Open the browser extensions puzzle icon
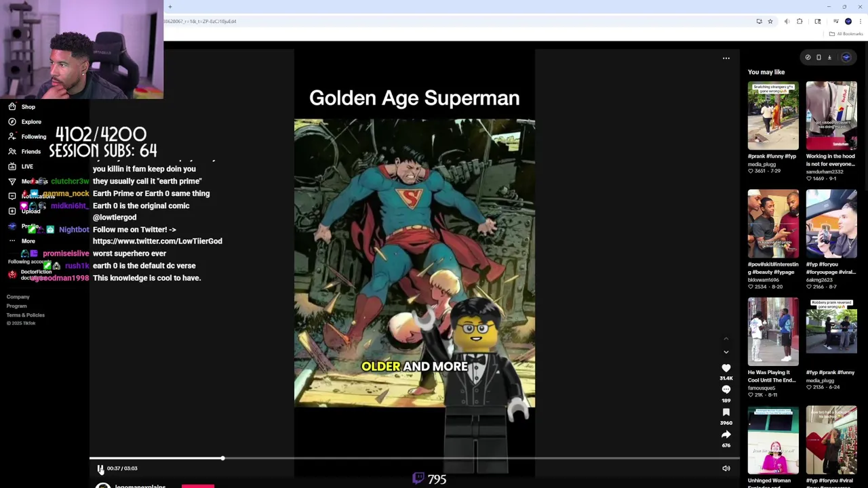 [800, 22]
